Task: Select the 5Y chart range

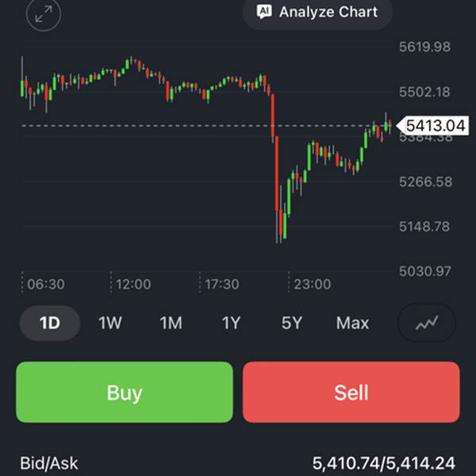Action: coord(292,323)
